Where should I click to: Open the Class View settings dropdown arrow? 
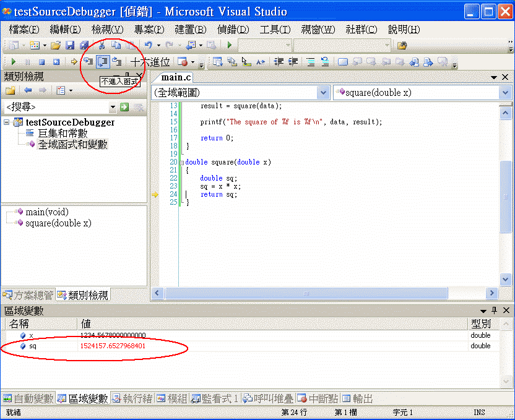tap(71, 90)
